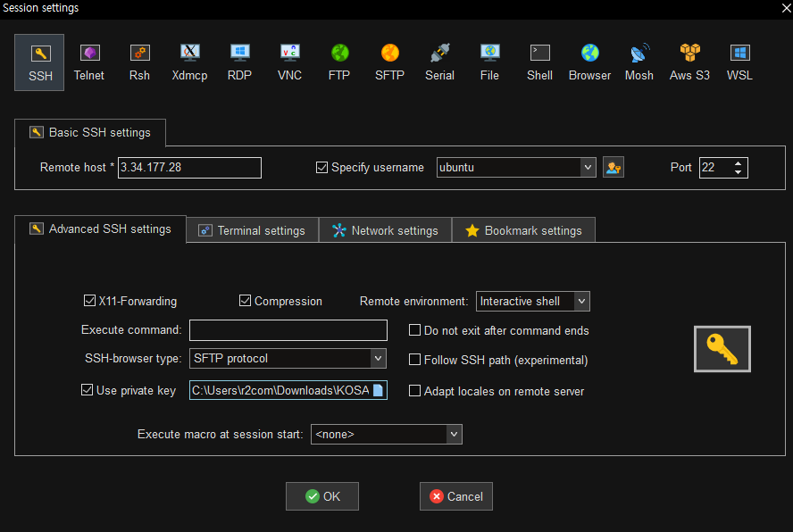Uncheck Use private key option
The image size is (793, 532).
pyautogui.click(x=87, y=390)
